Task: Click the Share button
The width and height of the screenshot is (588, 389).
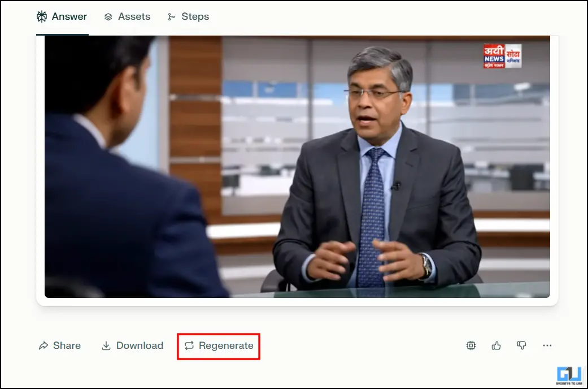Action: [x=60, y=345]
